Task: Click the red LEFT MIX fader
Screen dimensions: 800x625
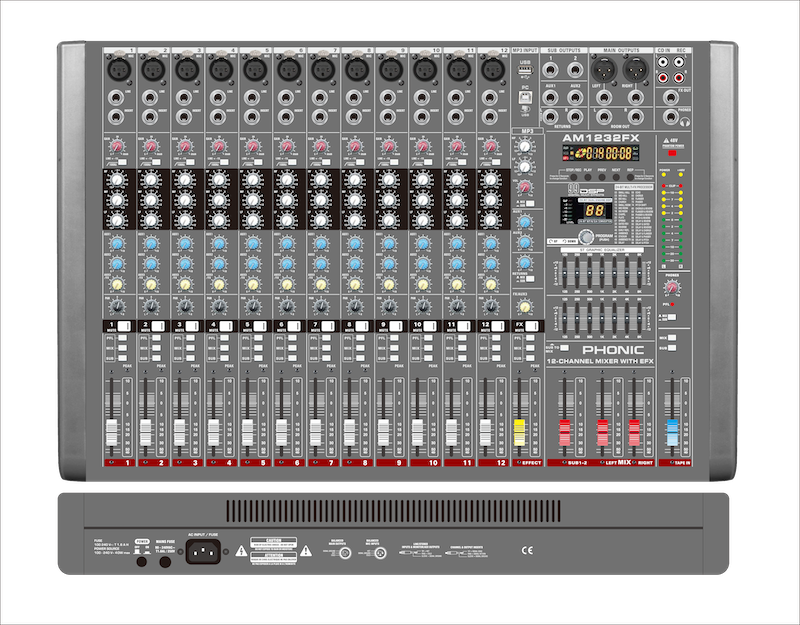Action: pyautogui.click(x=603, y=433)
